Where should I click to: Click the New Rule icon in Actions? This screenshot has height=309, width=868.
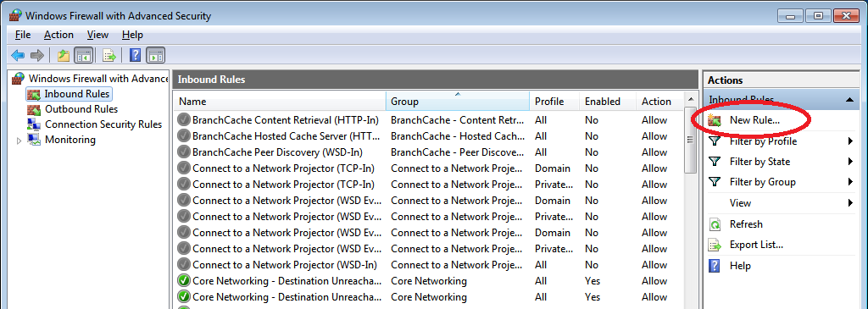tap(715, 120)
